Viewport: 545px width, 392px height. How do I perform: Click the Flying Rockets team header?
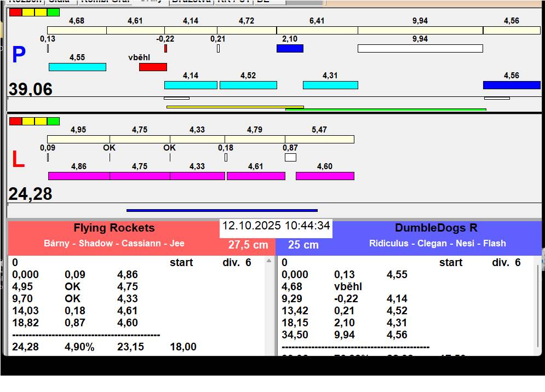pyautogui.click(x=114, y=228)
